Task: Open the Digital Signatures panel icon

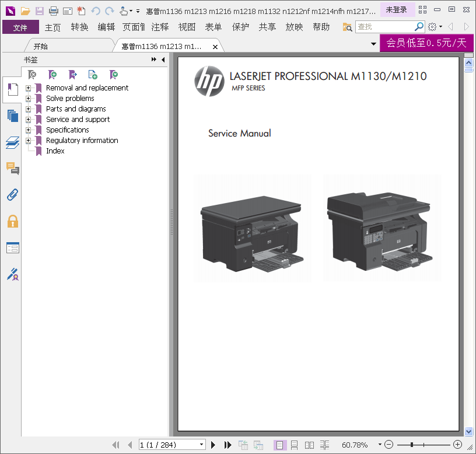Action: click(12, 274)
